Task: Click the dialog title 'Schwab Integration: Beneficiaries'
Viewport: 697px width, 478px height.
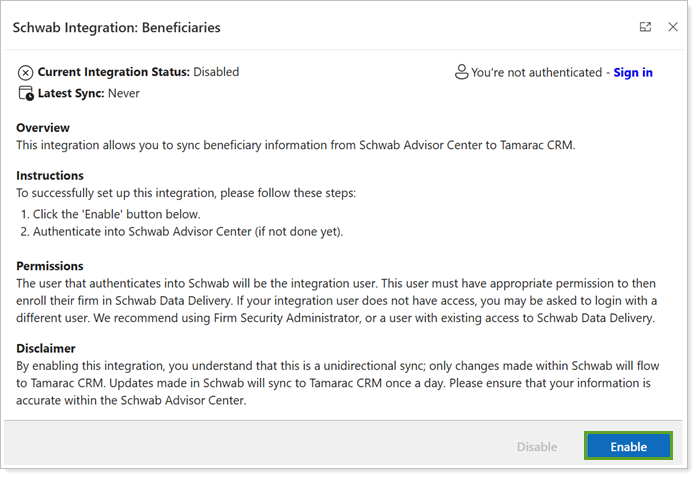Action: point(116,27)
